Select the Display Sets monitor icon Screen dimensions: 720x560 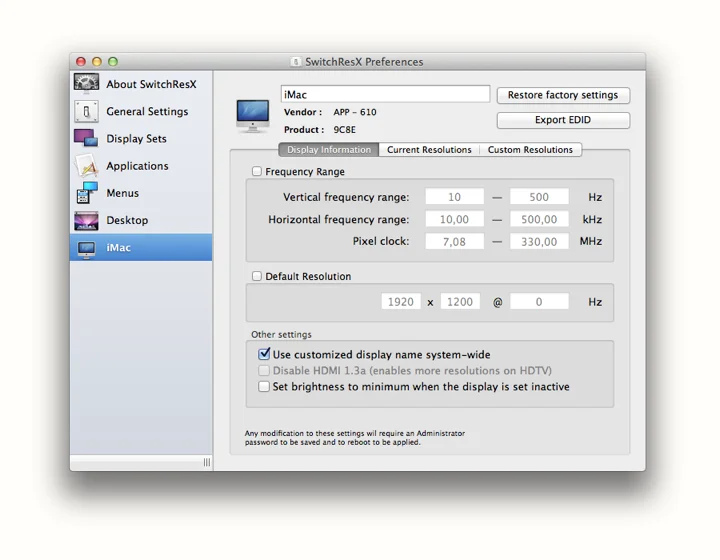pyautogui.click(x=86, y=138)
